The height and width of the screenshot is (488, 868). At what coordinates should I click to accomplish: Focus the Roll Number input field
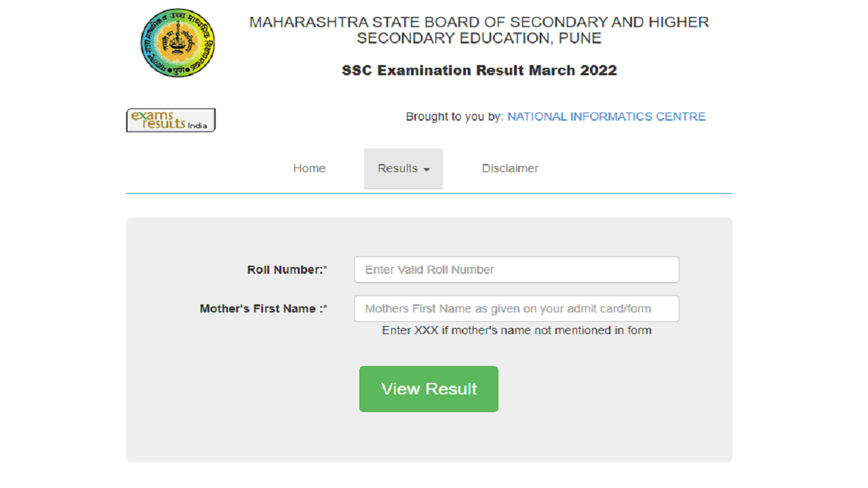[516, 270]
